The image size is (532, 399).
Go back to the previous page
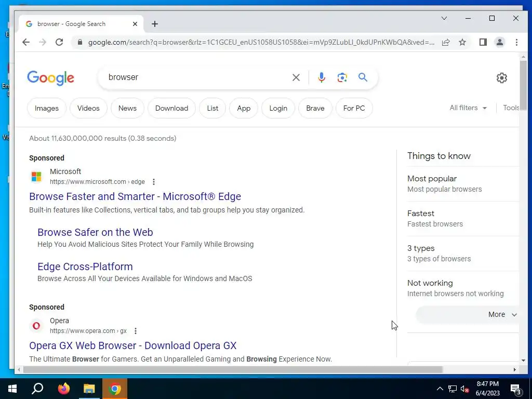[26, 42]
